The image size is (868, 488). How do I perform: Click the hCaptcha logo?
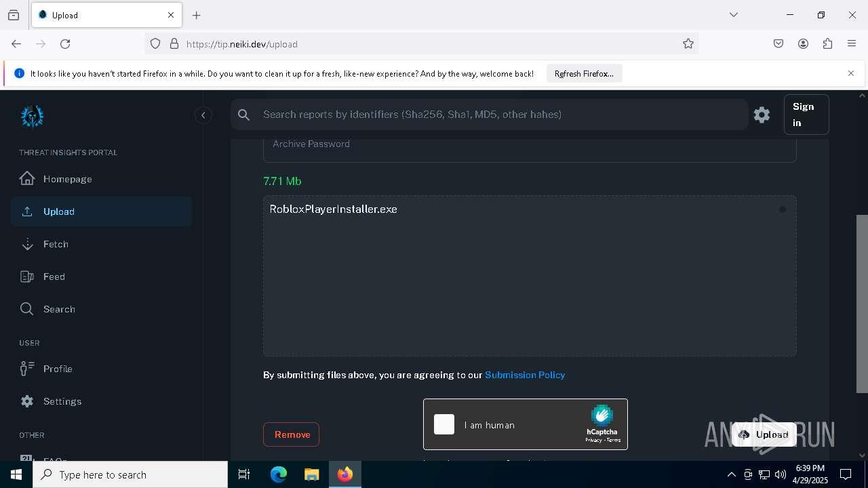(x=602, y=415)
